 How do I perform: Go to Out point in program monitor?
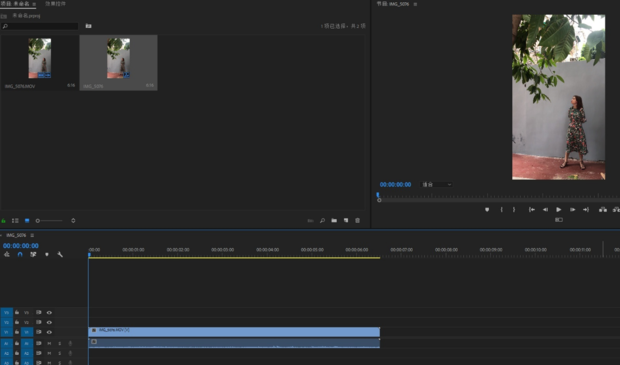pos(586,210)
